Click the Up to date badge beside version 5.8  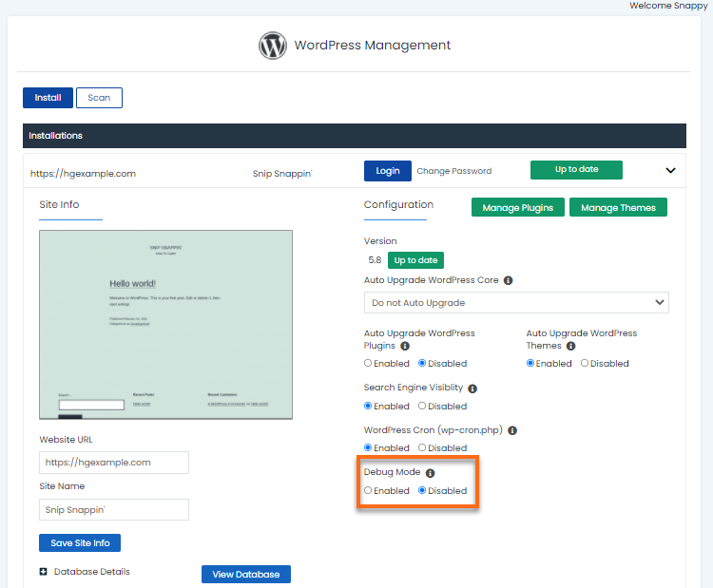pyautogui.click(x=415, y=260)
